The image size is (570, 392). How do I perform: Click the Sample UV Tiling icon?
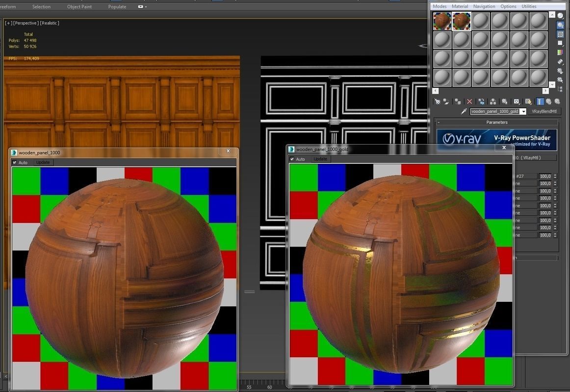[x=560, y=43]
